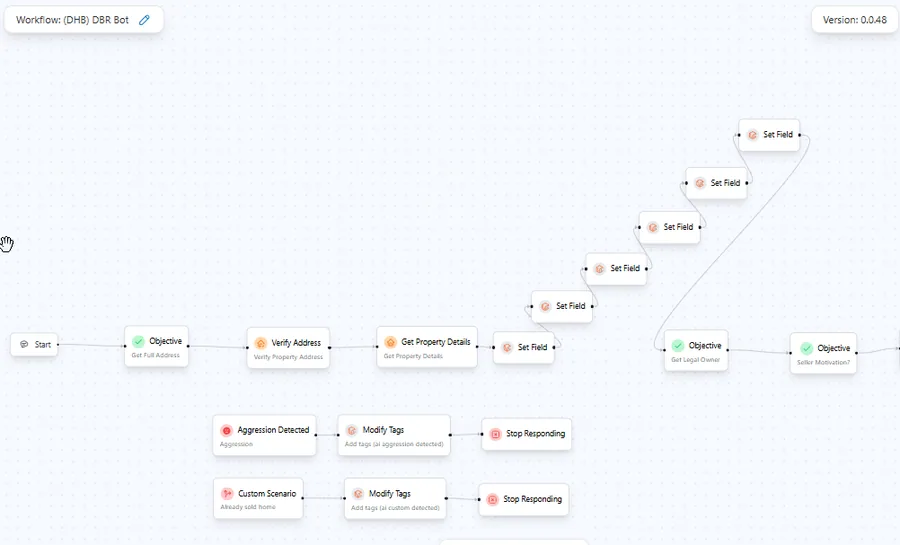Click the icon of the Set Field node right after Get Property Details
Image resolution: width=900 pixels, height=545 pixels.
[507, 348]
